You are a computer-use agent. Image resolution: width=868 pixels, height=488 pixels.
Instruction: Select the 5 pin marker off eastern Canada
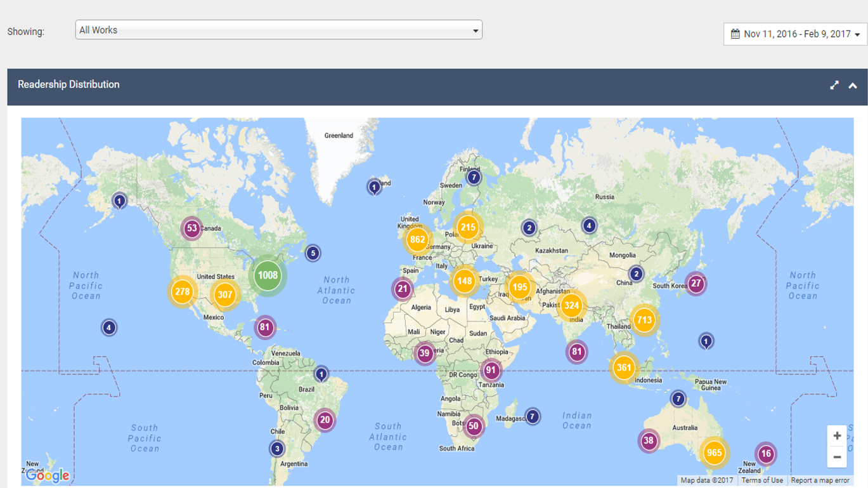312,254
